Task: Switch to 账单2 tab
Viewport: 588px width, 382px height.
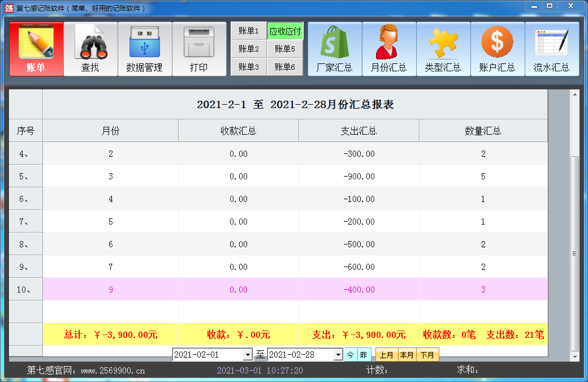Action: [249, 49]
